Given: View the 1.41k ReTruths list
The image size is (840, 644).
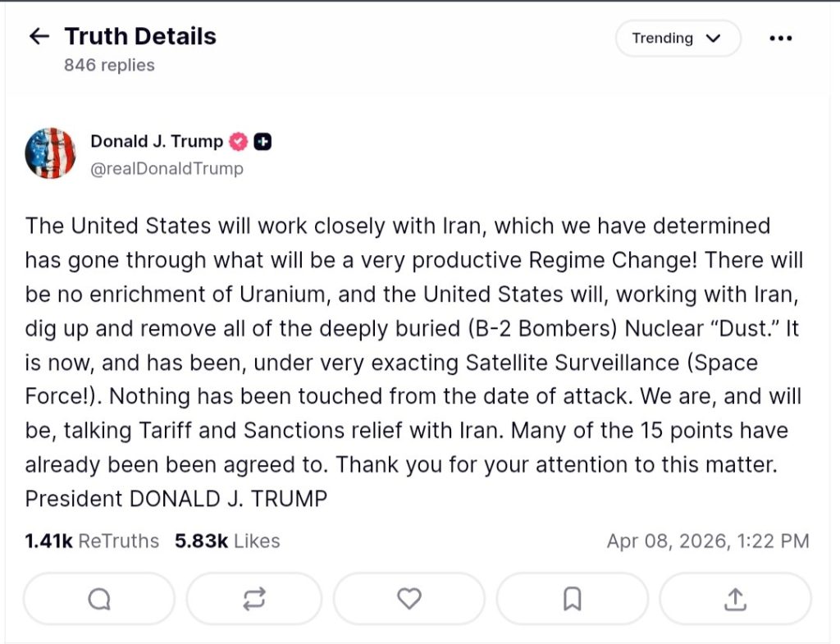Looking at the screenshot, I should coord(91,541).
